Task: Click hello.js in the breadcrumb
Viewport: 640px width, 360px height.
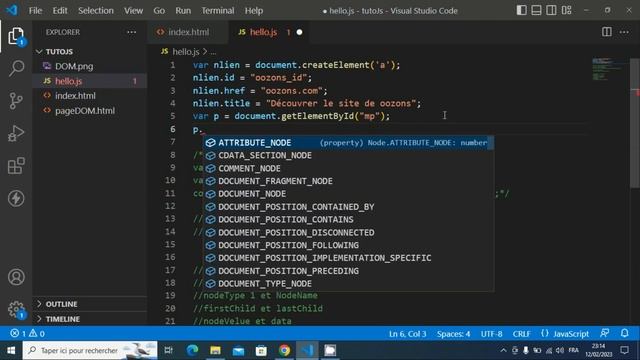Action: (185, 52)
